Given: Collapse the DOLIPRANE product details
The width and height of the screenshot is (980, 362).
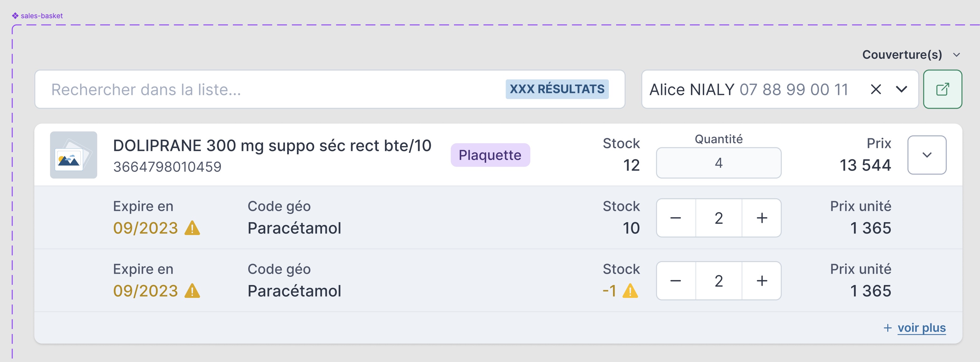Looking at the screenshot, I should [927, 155].
